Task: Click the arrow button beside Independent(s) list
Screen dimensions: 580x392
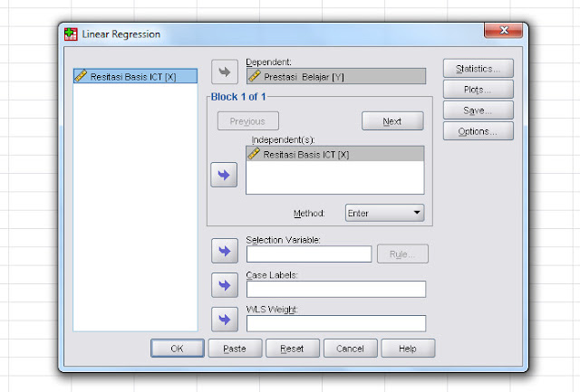Action: coord(224,175)
